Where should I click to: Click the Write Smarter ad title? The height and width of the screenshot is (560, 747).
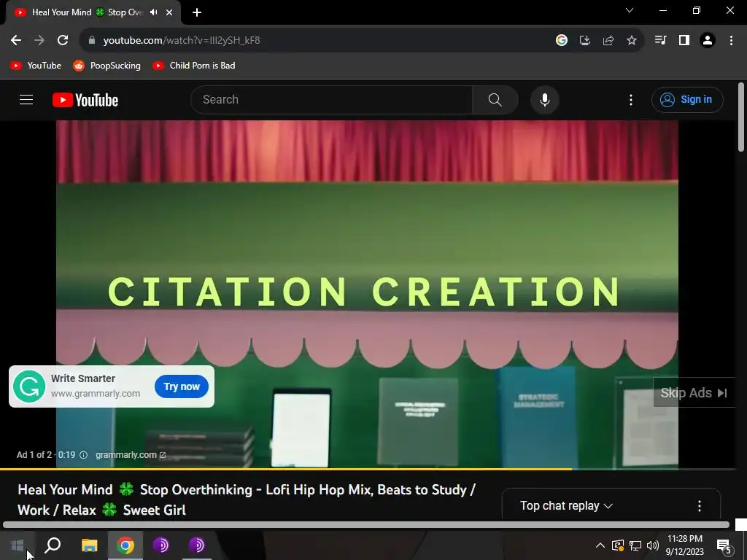pyautogui.click(x=83, y=378)
